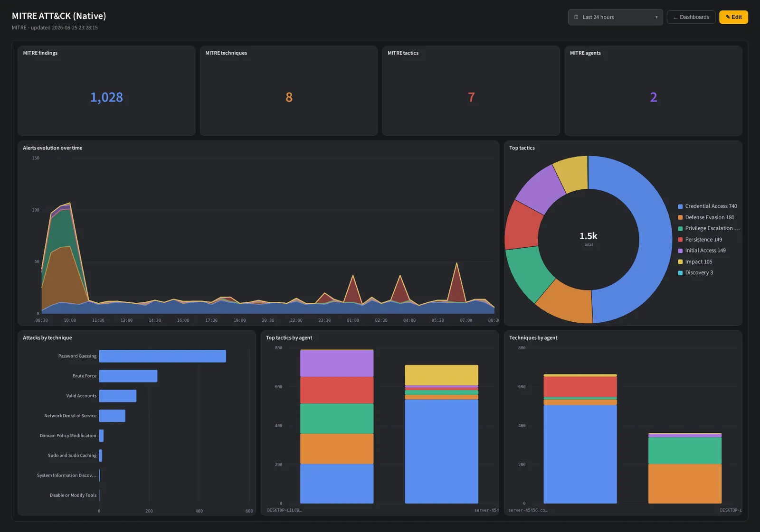Click the MITRE agents value 2

654,97
